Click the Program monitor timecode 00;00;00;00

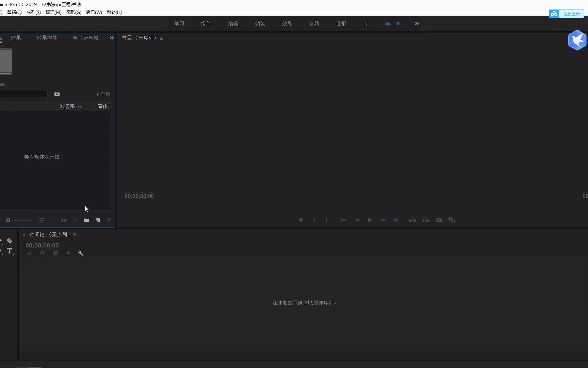pyautogui.click(x=139, y=196)
